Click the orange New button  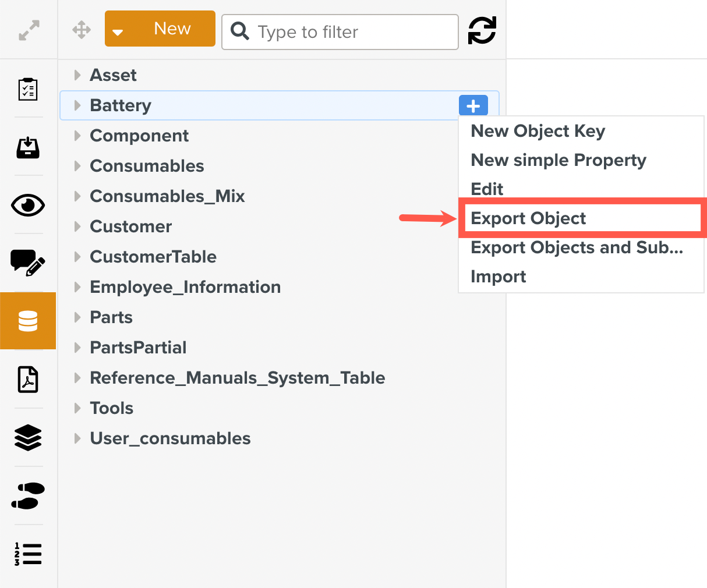160,29
